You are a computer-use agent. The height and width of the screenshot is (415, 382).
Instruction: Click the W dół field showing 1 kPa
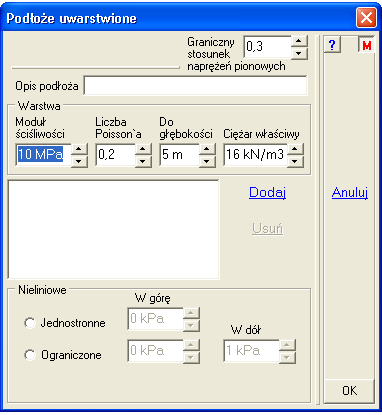click(x=251, y=351)
